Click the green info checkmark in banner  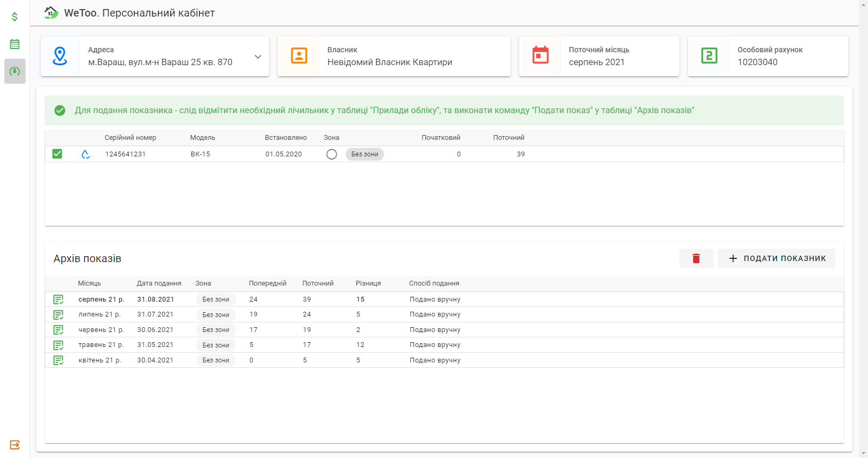(60, 110)
